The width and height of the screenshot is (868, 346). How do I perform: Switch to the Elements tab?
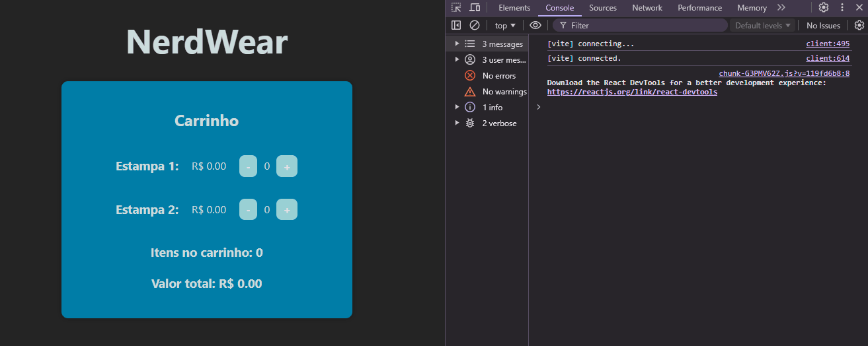[514, 8]
